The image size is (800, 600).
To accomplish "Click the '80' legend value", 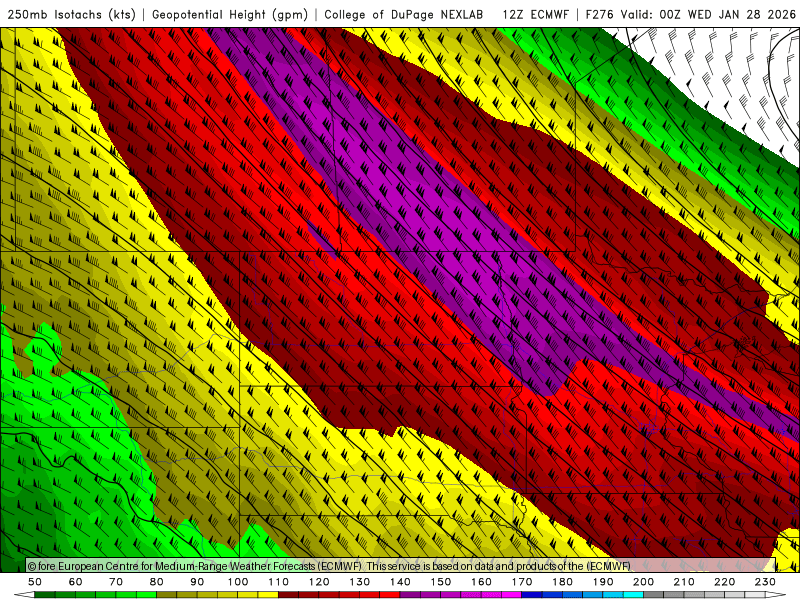I will click(157, 582).
